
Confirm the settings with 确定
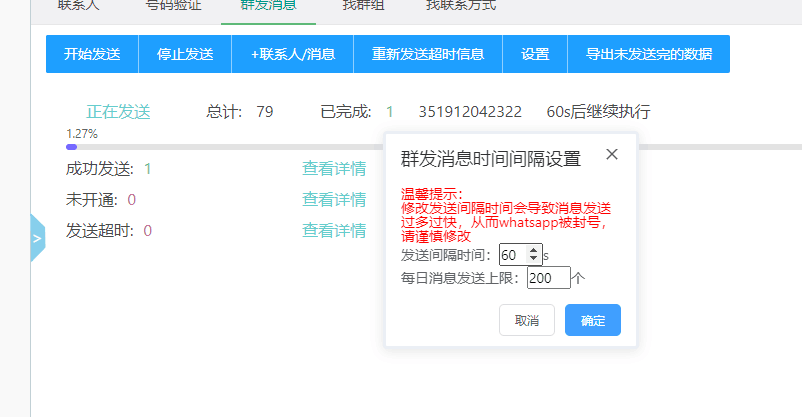pyautogui.click(x=592, y=320)
